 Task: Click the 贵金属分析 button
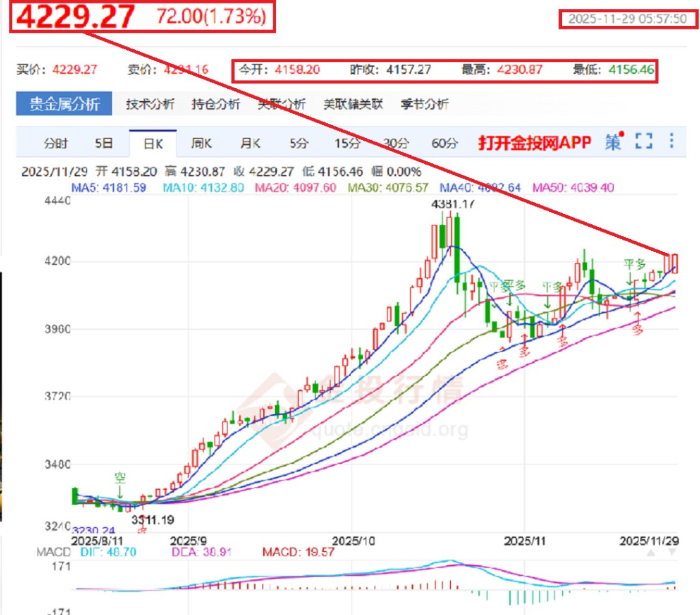pyautogui.click(x=64, y=105)
